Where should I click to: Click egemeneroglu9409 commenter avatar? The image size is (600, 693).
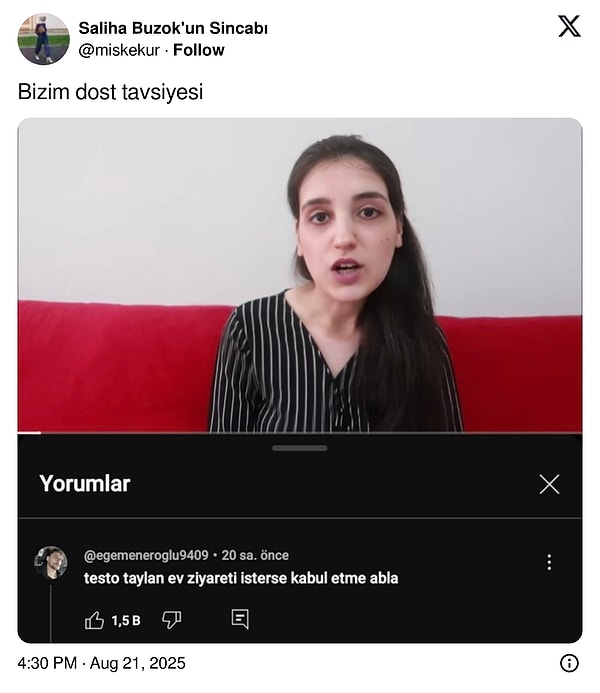[x=51, y=563]
